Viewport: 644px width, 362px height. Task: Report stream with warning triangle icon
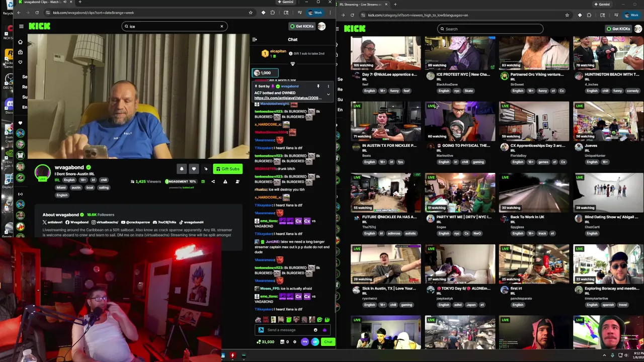point(225,182)
